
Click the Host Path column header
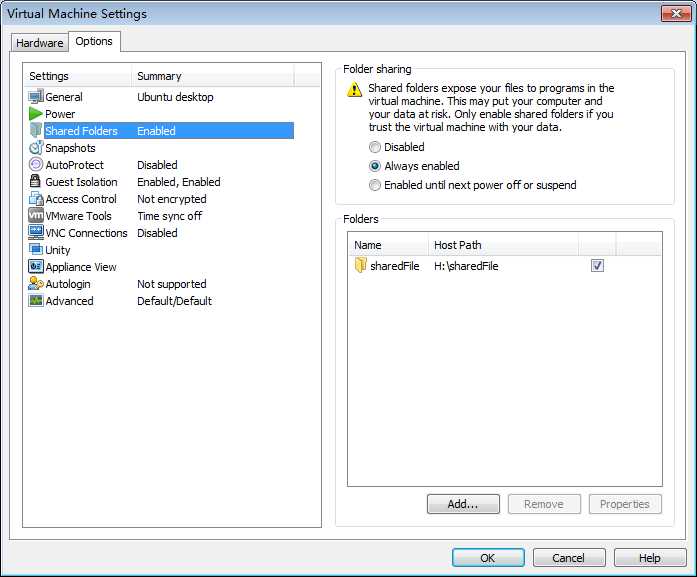coord(503,245)
